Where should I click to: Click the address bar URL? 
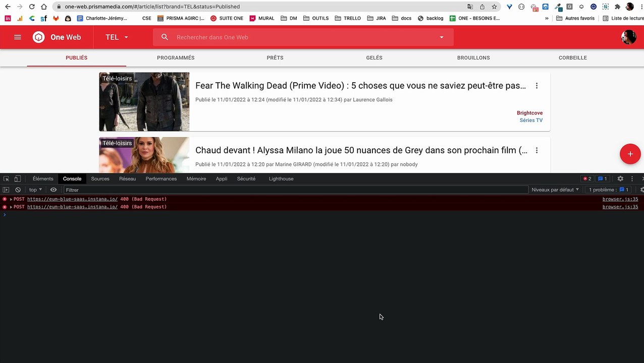[152, 7]
